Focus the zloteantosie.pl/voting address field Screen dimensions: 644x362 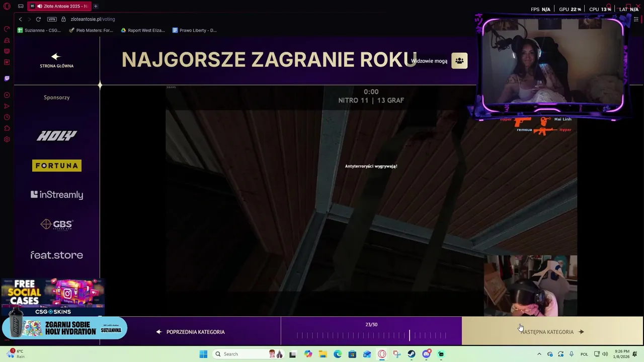pyautogui.click(x=93, y=19)
